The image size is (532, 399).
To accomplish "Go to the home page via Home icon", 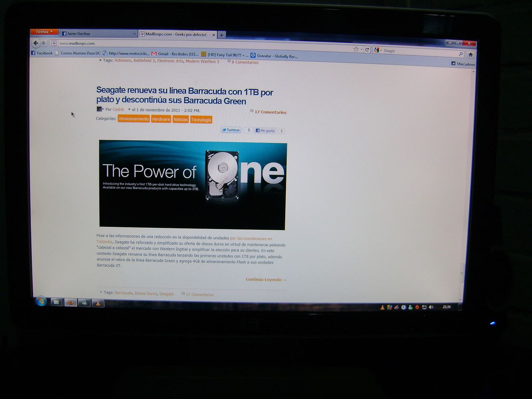I will pos(470,54).
